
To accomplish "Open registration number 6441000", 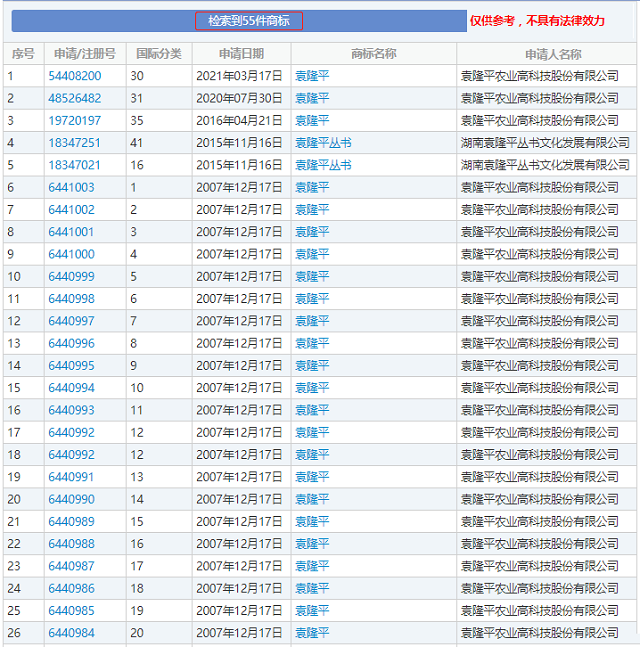I will tap(71, 254).
